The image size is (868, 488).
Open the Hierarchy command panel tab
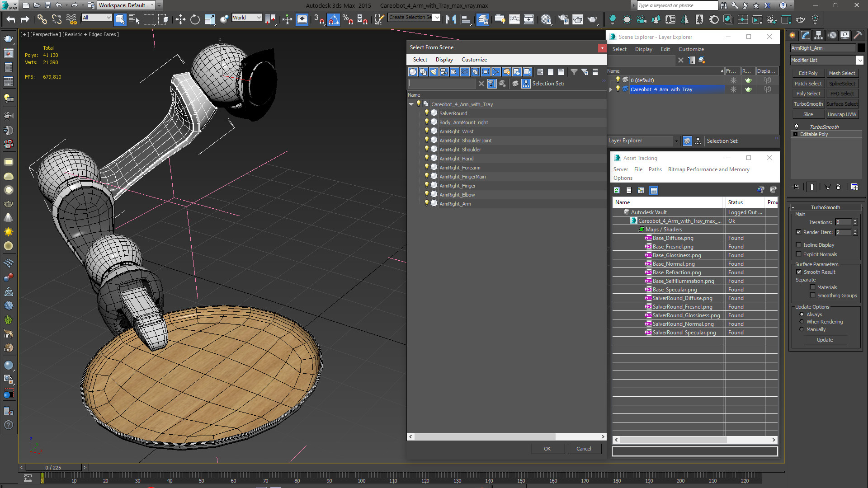click(818, 35)
